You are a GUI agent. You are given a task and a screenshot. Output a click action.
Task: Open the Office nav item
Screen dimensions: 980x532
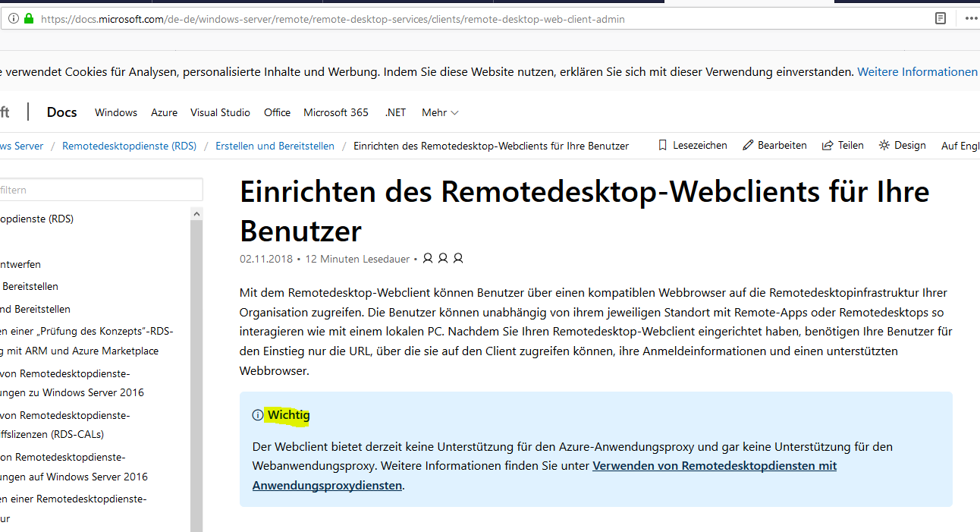pyautogui.click(x=277, y=112)
